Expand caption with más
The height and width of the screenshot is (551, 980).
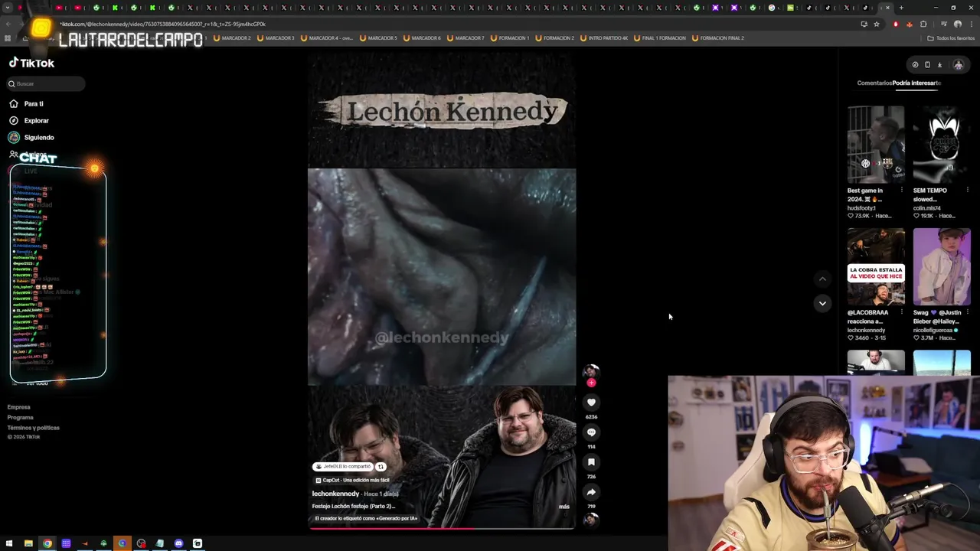564,506
